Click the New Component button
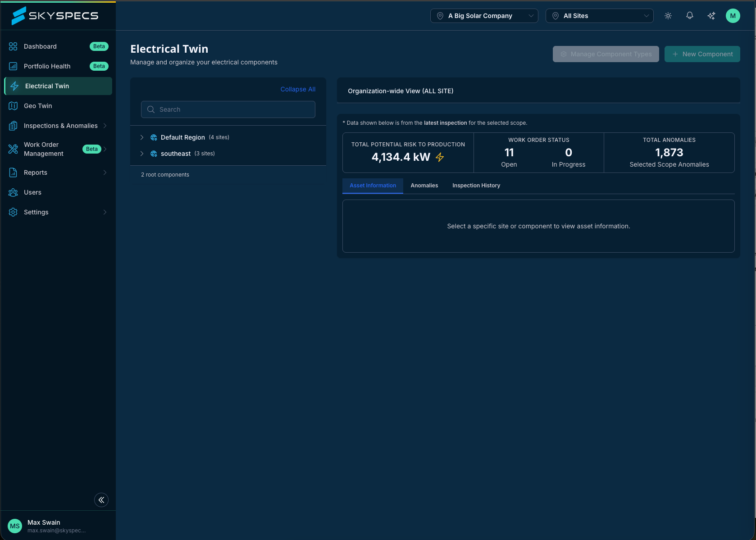756x540 pixels. (x=702, y=54)
